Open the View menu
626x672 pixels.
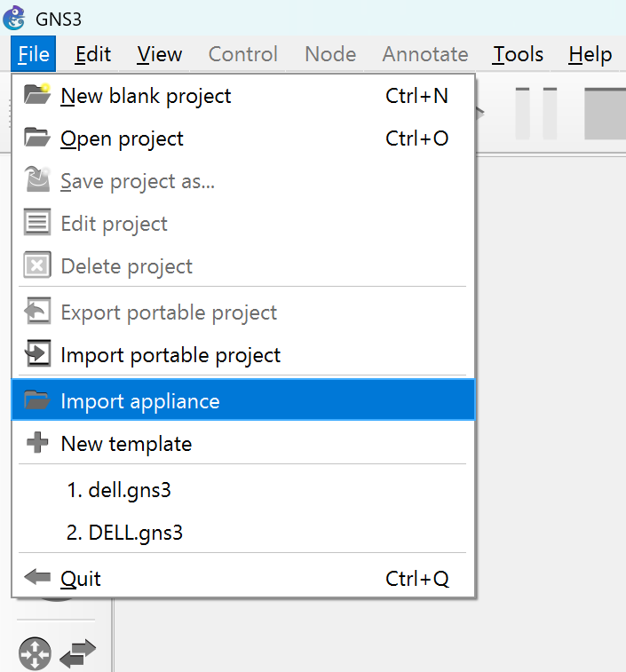(160, 54)
